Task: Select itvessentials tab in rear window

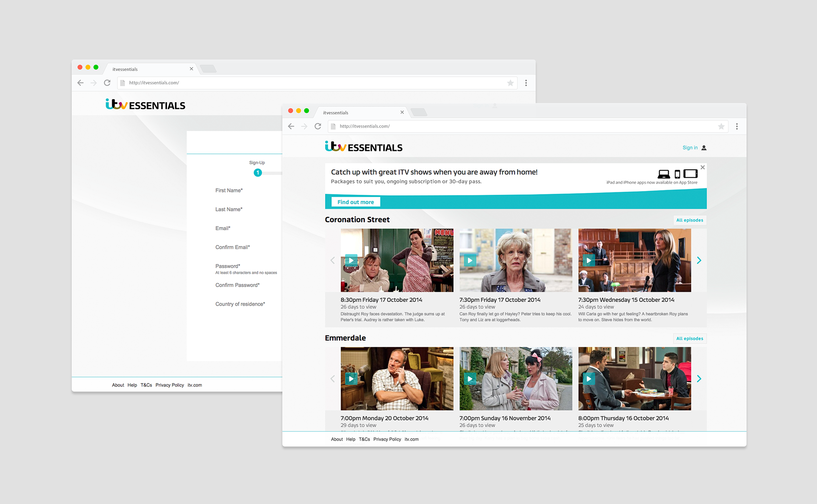Action: [150, 69]
